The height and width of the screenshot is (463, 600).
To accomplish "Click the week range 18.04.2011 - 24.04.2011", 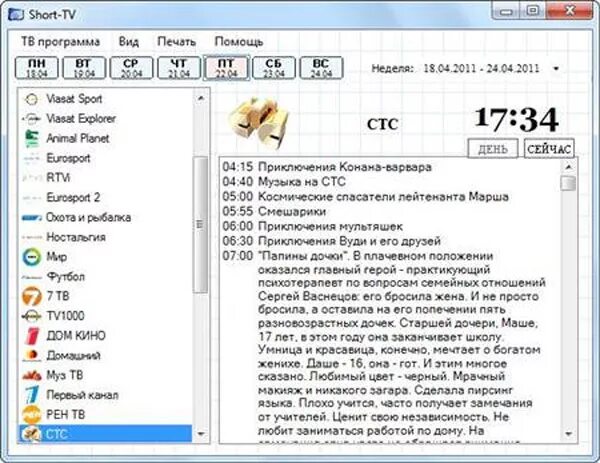I will click(481, 69).
